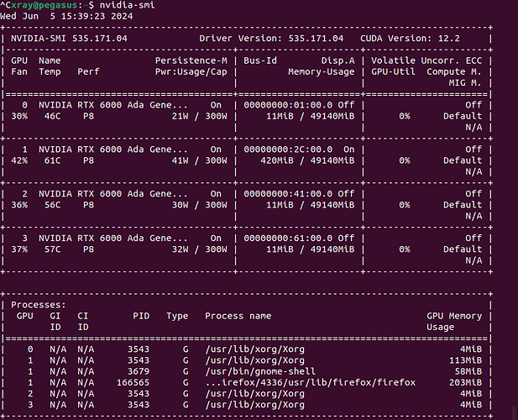Image resolution: width=518 pixels, height=420 pixels.
Task: Click the 61C temperature value
Action: pos(53,160)
